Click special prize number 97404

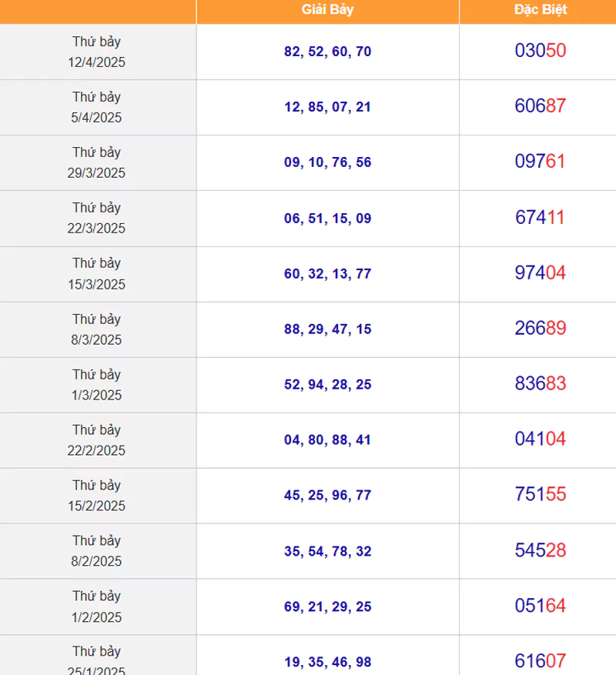tap(541, 272)
